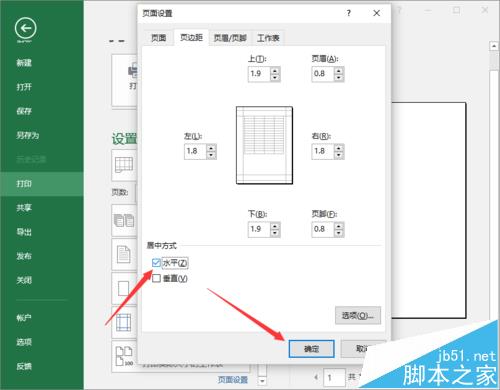Open 选项 in the green sidebar

pyautogui.click(x=24, y=342)
